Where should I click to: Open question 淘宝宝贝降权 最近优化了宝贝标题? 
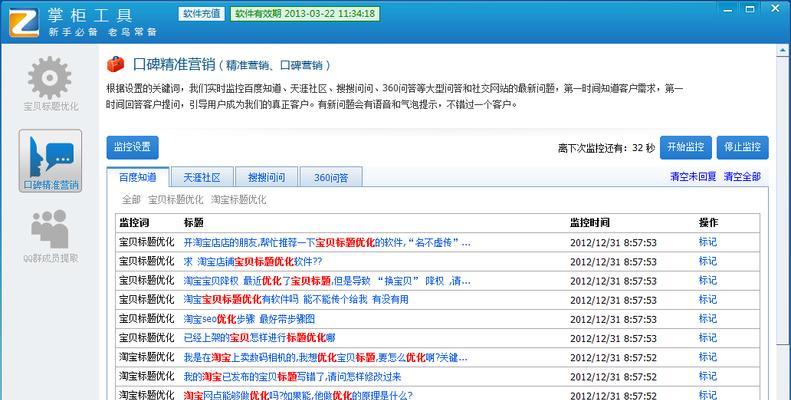click(327, 281)
